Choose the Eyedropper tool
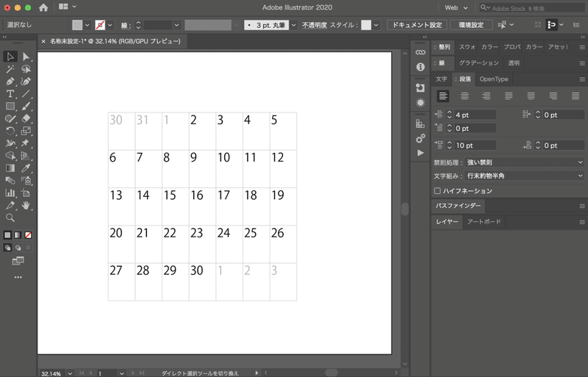Image resolution: width=588 pixels, height=377 pixels. click(26, 168)
